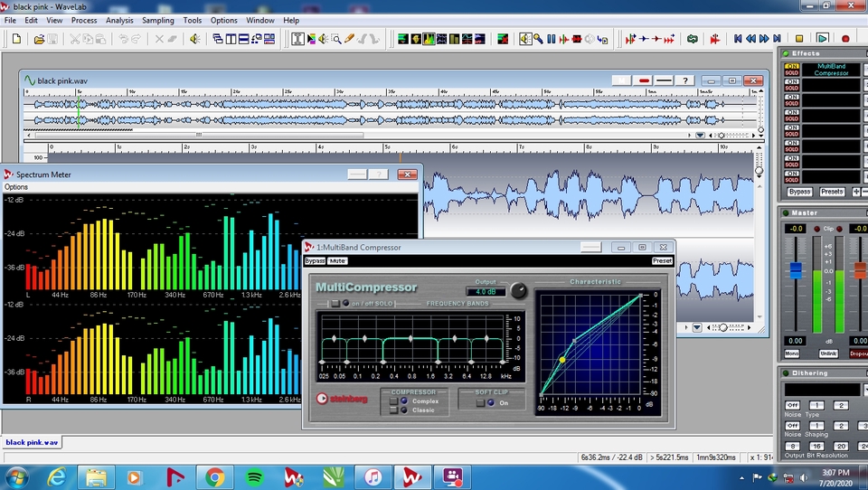Viewport: 868px width, 490px height.
Task: Select 16 Output Bit Resolution
Action: point(816,446)
